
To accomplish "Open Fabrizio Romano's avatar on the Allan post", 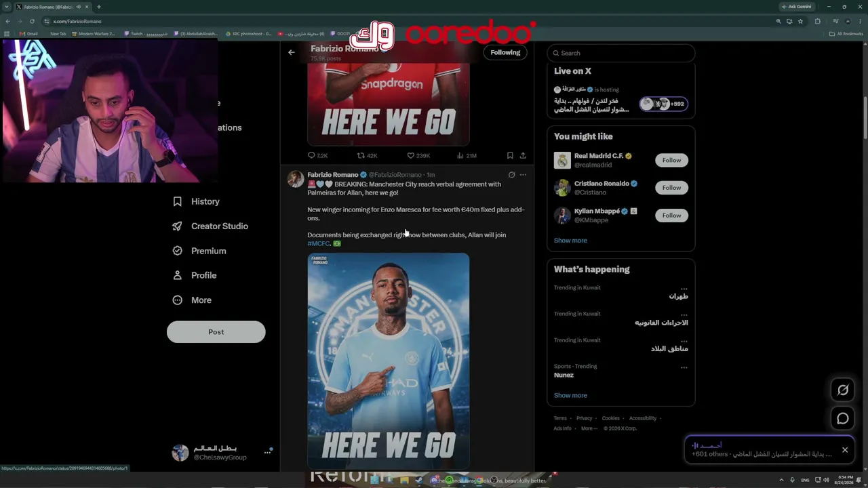I will point(296,179).
